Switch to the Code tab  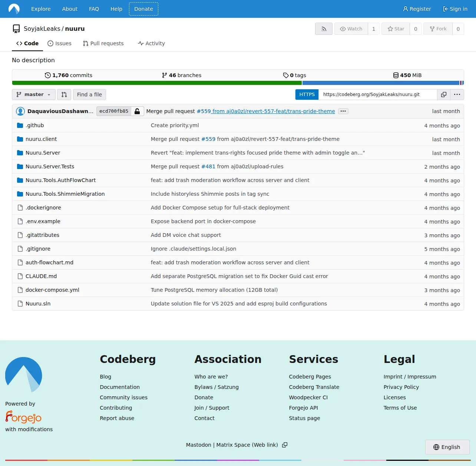[27, 43]
